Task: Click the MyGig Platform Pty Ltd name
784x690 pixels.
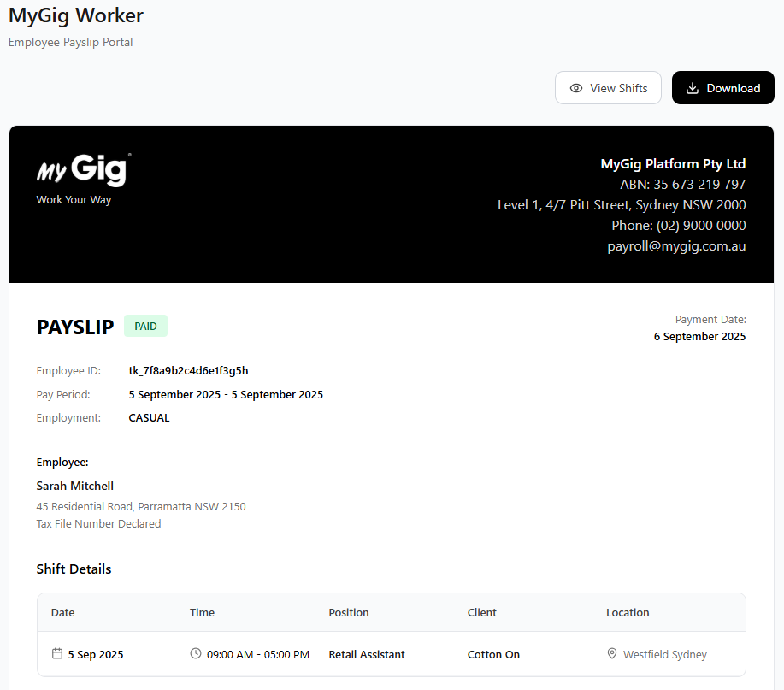Action: pyautogui.click(x=673, y=164)
